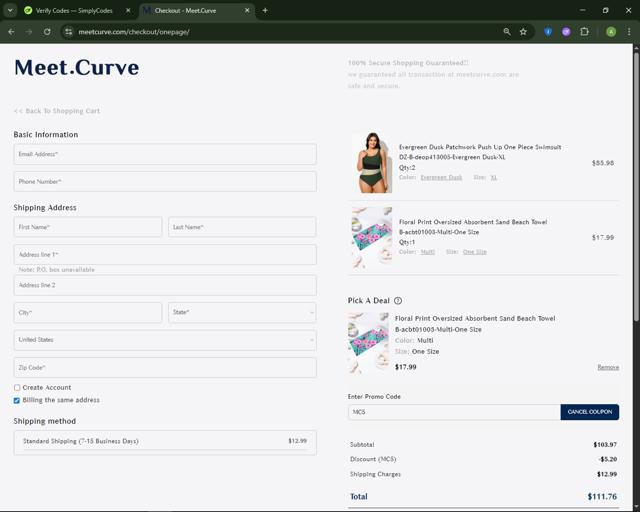This screenshot has height=512, width=640.
Task: Remove the Pick A Deal towel
Action: [608, 367]
